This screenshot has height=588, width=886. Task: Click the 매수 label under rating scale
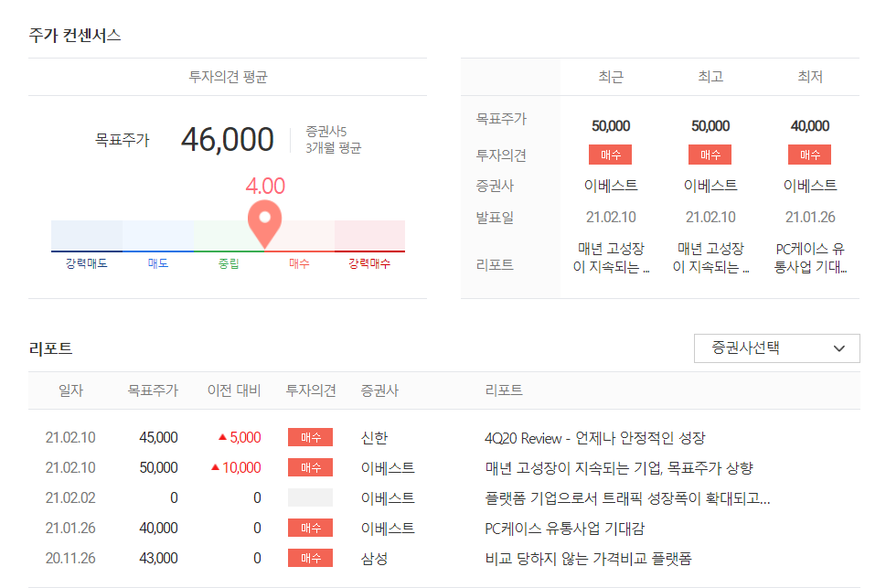coord(299,263)
